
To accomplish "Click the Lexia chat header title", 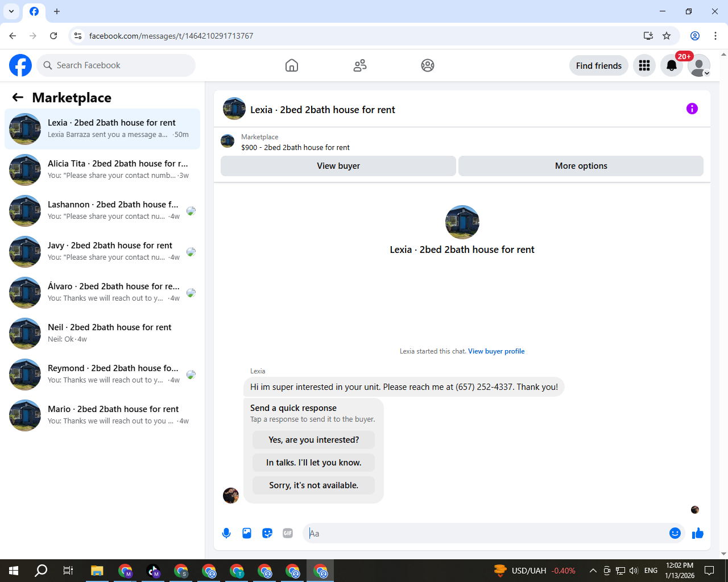I will click(322, 110).
